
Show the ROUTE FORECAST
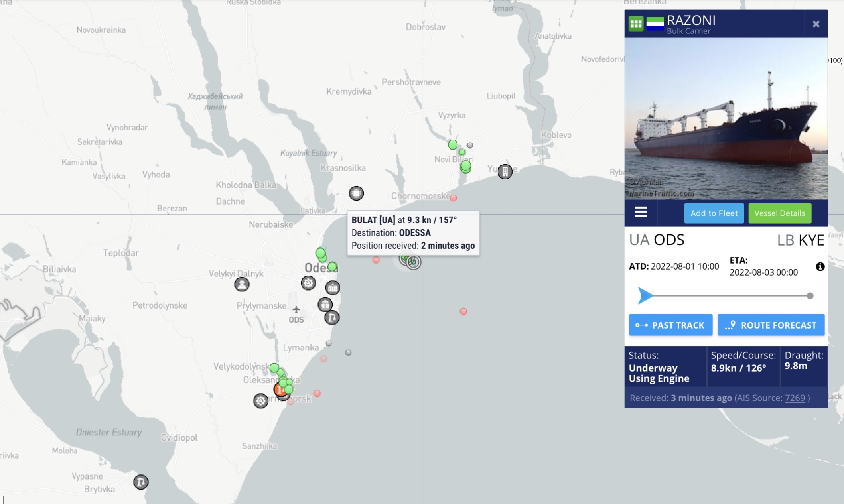tap(771, 325)
